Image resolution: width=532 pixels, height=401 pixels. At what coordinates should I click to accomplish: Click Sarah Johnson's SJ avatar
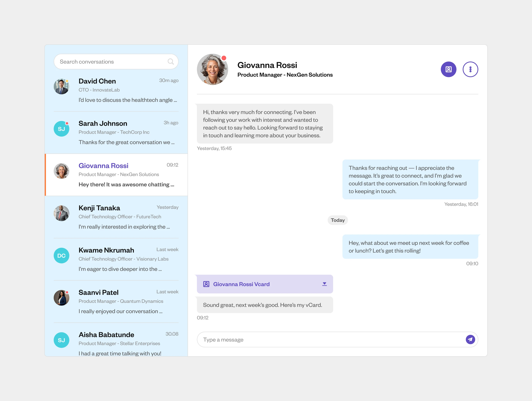(x=61, y=129)
